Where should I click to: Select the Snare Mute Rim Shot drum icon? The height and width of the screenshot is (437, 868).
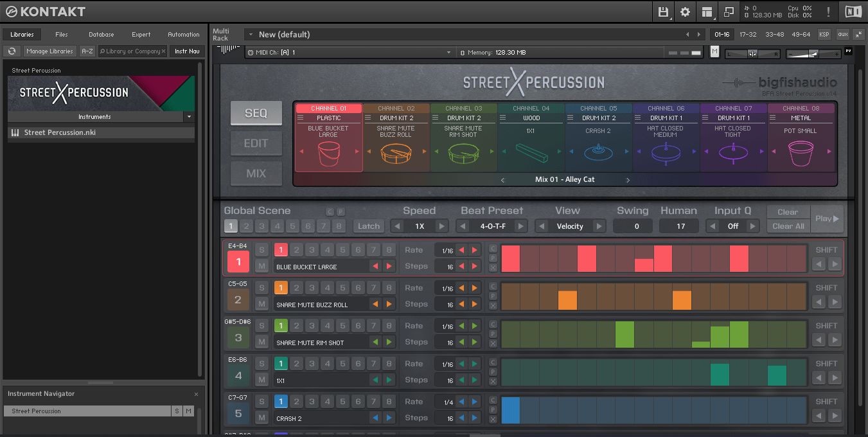[x=463, y=154]
